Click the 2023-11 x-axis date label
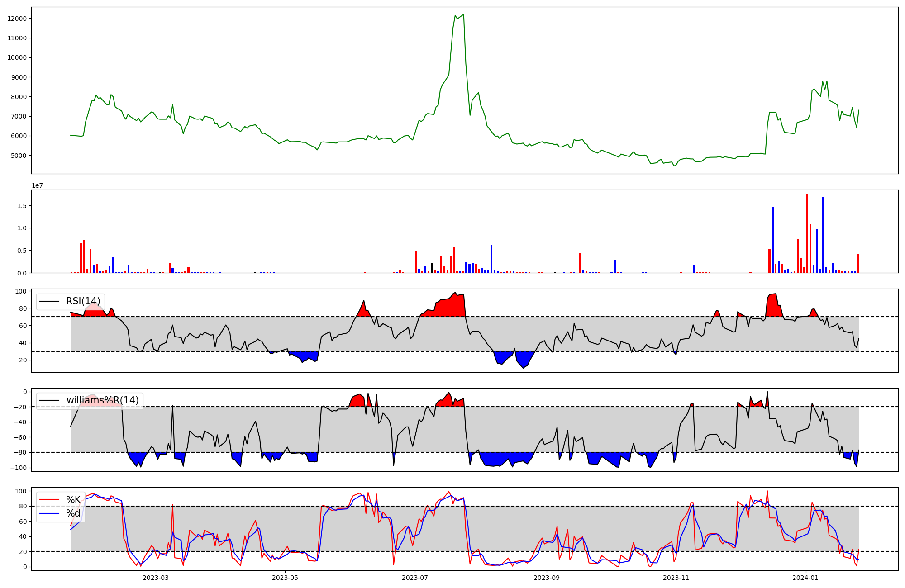This screenshot has height=588, width=905. [676, 578]
